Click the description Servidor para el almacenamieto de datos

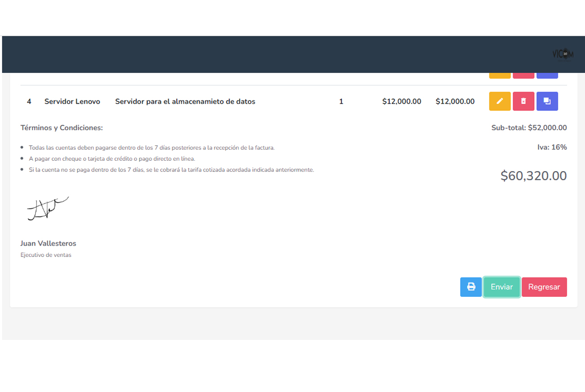click(185, 101)
